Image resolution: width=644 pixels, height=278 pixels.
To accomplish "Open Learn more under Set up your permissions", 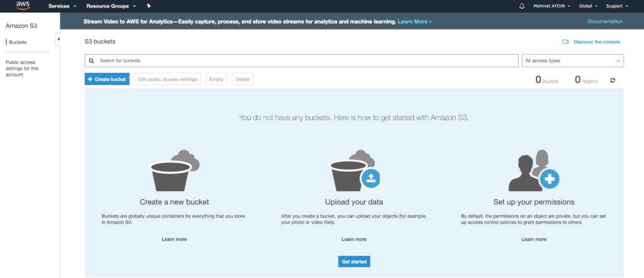I will coord(534,239).
